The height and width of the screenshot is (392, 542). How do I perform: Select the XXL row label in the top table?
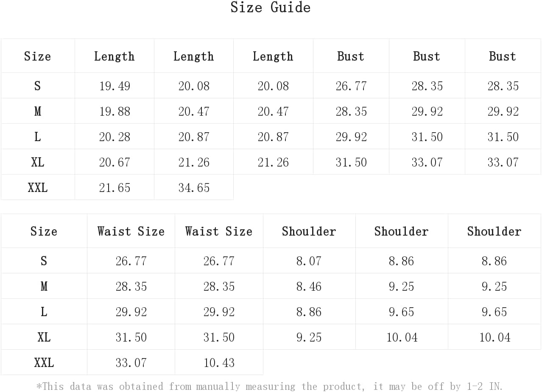click(38, 188)
